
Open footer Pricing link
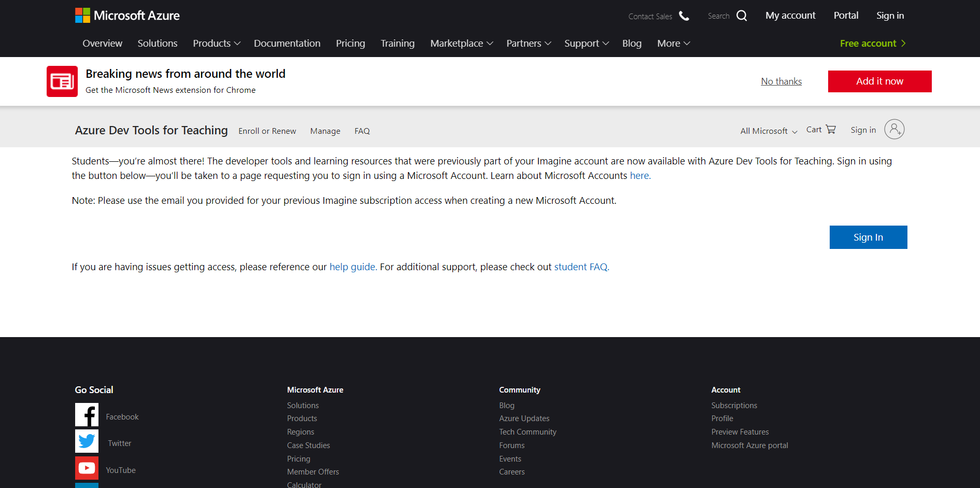tap(299, 459)
